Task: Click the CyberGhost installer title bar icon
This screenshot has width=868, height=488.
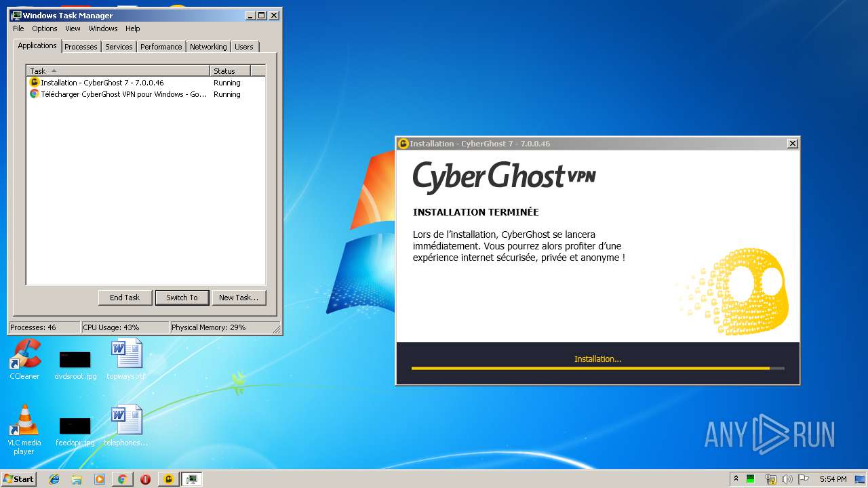Action: pos(403,144)
